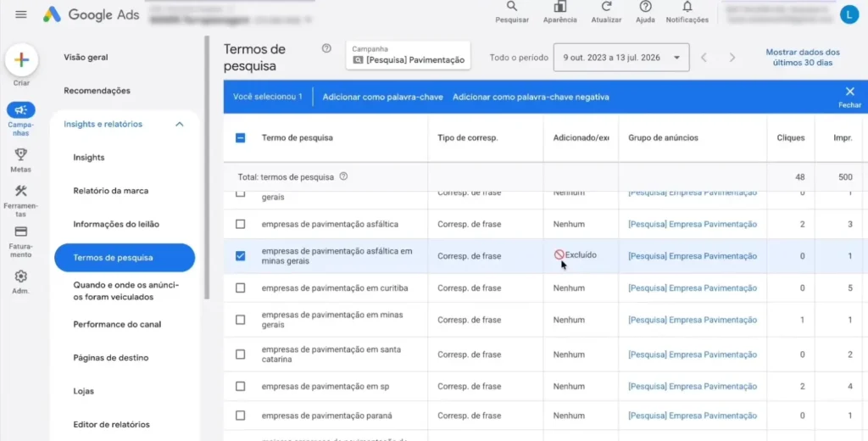Sort by Termo de pesquisa column header
Image resolution: width=868 pixels, height=441 pixels.
298,138
